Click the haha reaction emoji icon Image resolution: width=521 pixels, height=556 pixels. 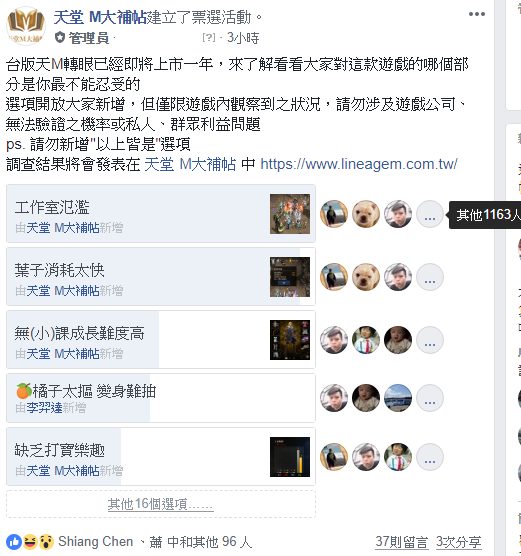click(30, 541)
